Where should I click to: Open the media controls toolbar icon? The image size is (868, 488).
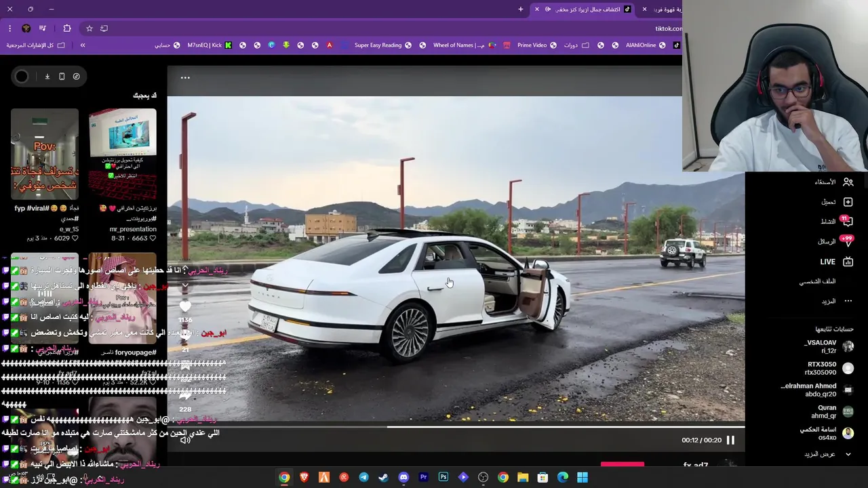(x=43, y=28)
